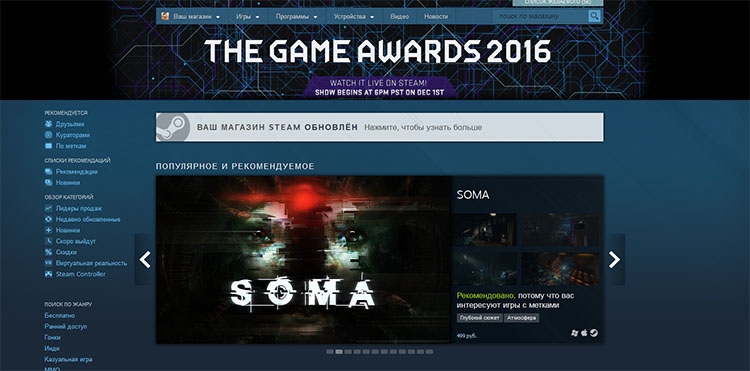Screen dimensions: 750x371
Task: Open Скоро выйдут category link
Action: coord(76,241)
